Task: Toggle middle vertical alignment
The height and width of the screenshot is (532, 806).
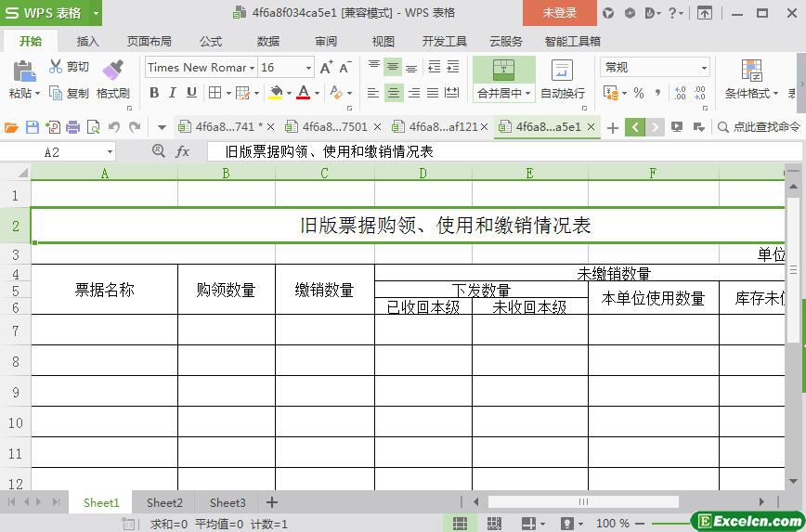Action: (393, 67)
